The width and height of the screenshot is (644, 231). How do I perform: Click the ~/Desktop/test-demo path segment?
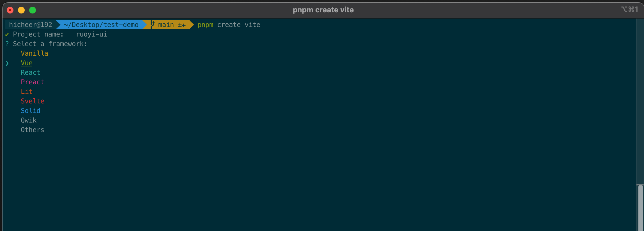pos(101,25)
